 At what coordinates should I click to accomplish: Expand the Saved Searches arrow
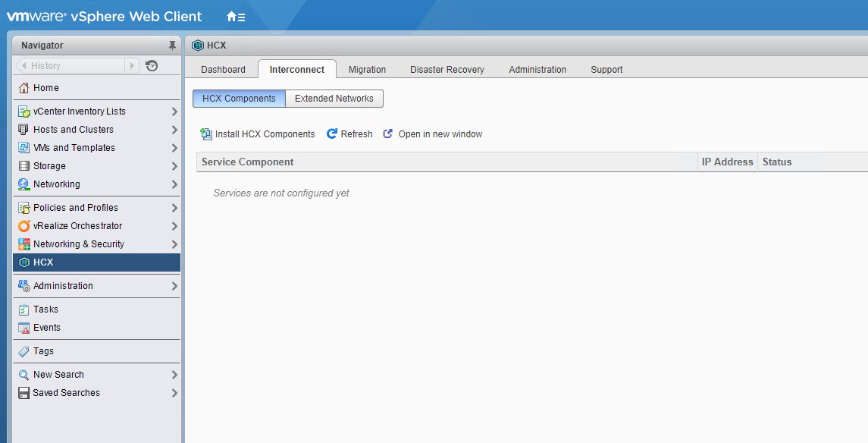[174, 393]
